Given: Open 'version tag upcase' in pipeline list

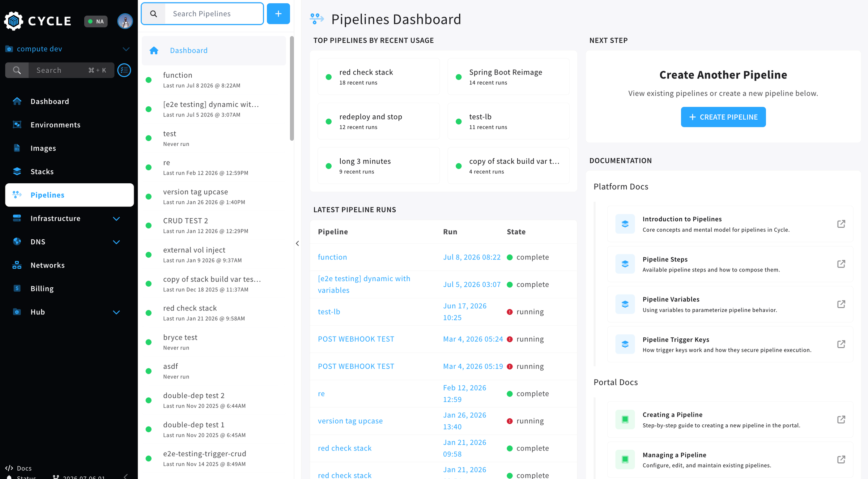Looking at the screenshot, I should [x=214, y=197].
